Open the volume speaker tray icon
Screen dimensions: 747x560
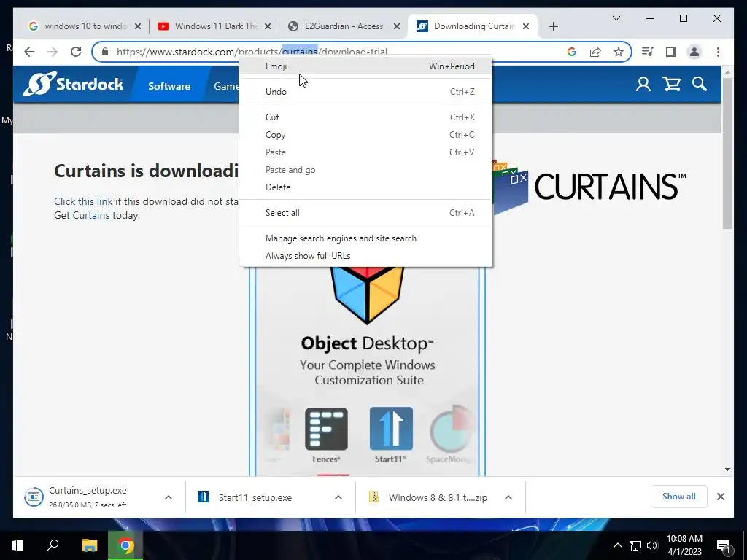pyautogui.click(x=652, y=545)
